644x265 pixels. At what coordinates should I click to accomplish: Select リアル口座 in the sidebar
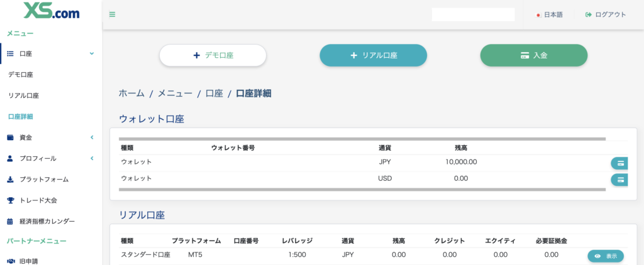[x=24, y=95]
